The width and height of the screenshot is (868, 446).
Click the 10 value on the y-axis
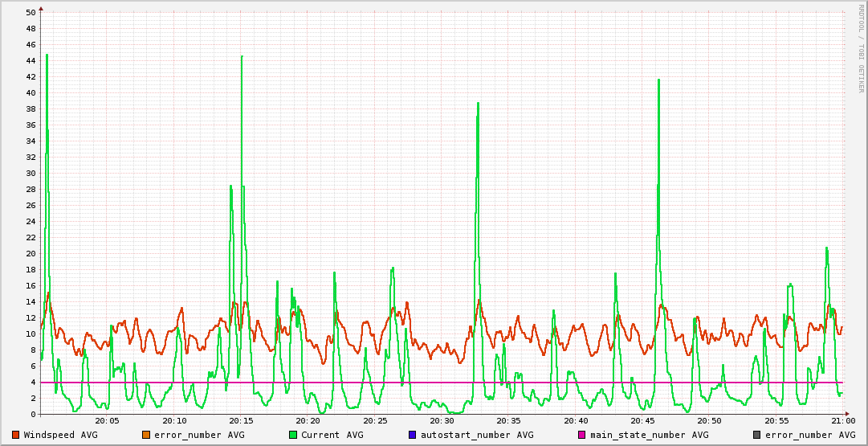(x=31, y=334)
